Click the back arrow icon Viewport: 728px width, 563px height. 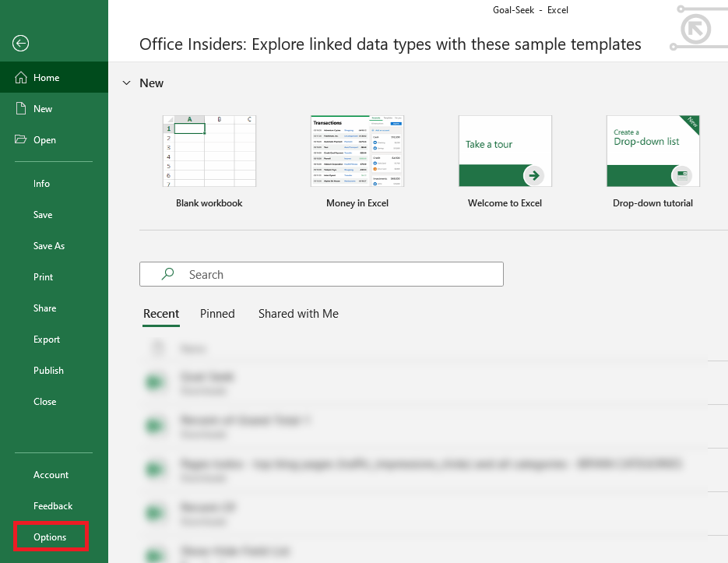[x=20, y=43]
